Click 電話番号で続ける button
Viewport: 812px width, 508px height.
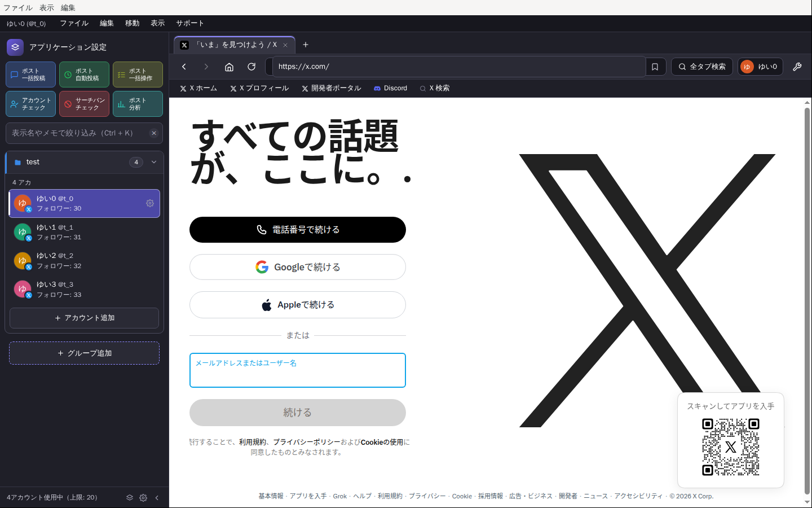[x=298, y=230]
